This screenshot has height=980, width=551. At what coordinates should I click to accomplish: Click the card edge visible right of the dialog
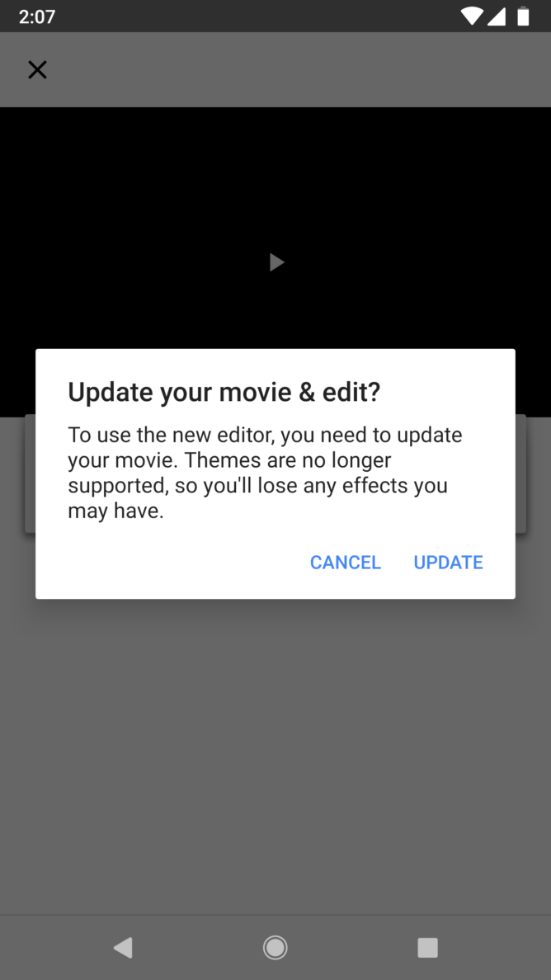[x=520, y=474]
